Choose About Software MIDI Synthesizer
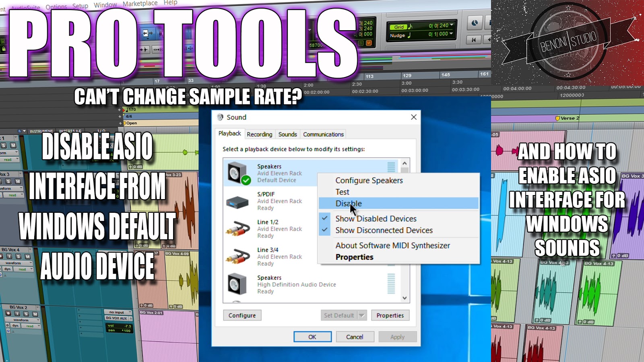 [x=393, y=245]
